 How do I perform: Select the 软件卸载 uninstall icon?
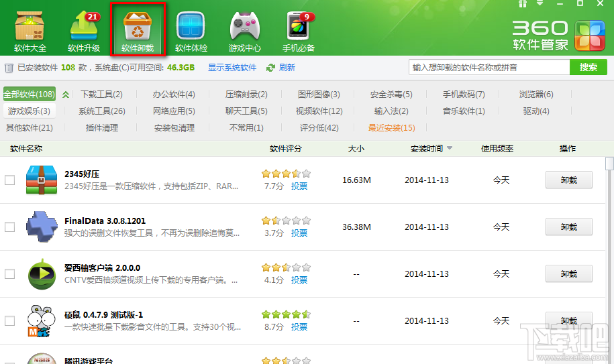[138, 32]
